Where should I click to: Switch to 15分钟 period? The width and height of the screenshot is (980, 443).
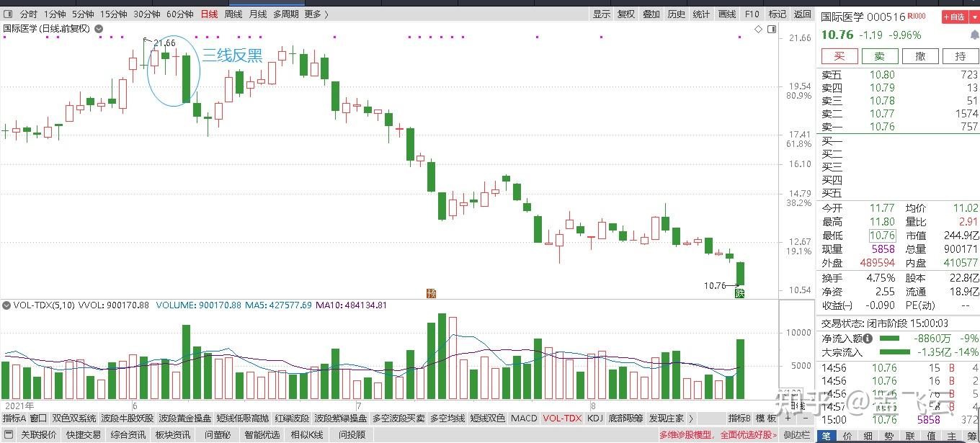point(114,14)
